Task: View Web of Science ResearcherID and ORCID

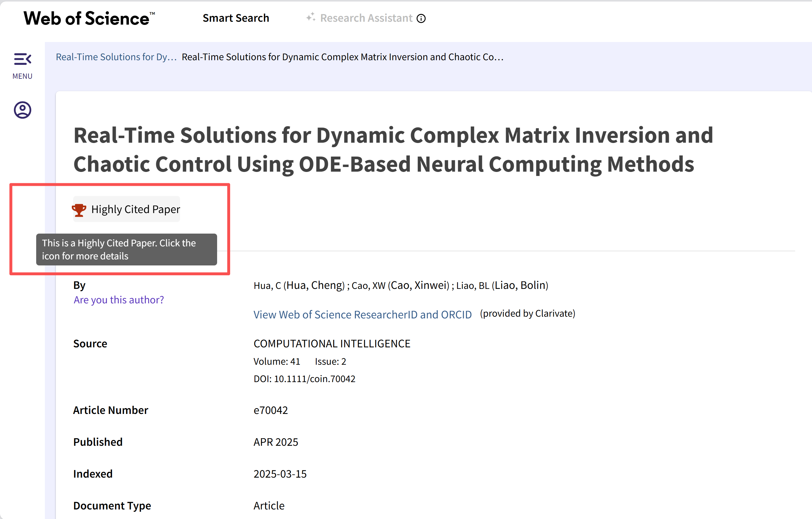Action: 362,314
